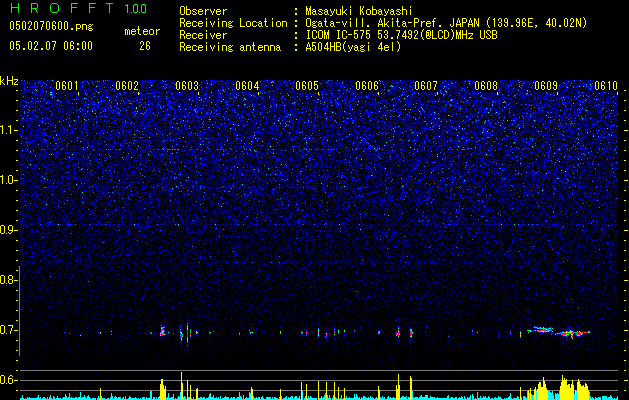Select the filename 0502070600.png
This screenshot has width=629, height=400.
click(x=51, y=26)
